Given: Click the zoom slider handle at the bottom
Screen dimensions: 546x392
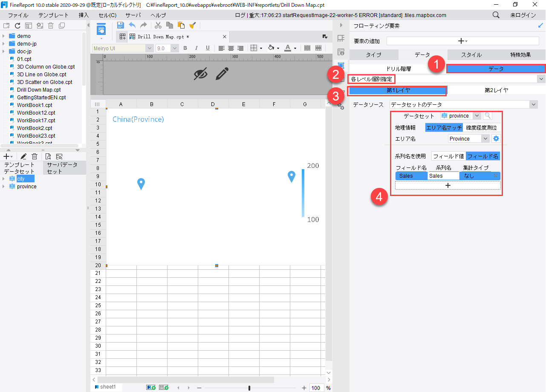Looking at the screenshot, I should (x=249, y=388).
